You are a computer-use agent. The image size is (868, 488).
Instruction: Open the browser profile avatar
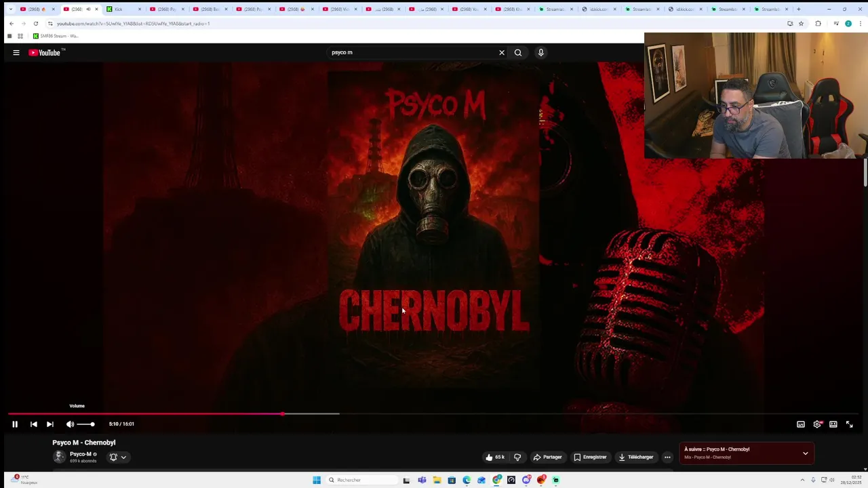click(848, 24)
